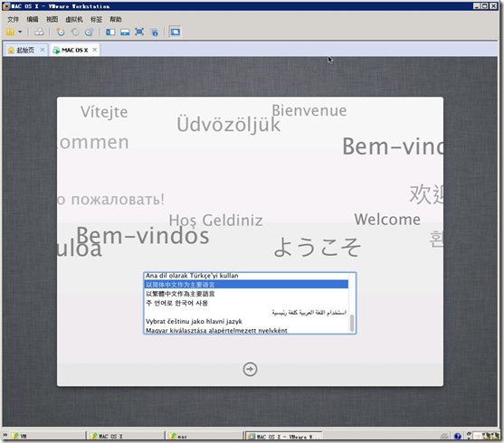This screenshot has height=443, width=504.
Task: Click the home icon on 起始页 tab
Action: tap(11, 50)
